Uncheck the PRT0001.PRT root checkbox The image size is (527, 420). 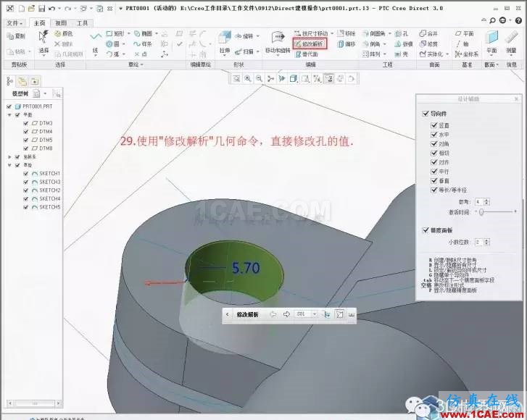9,106
